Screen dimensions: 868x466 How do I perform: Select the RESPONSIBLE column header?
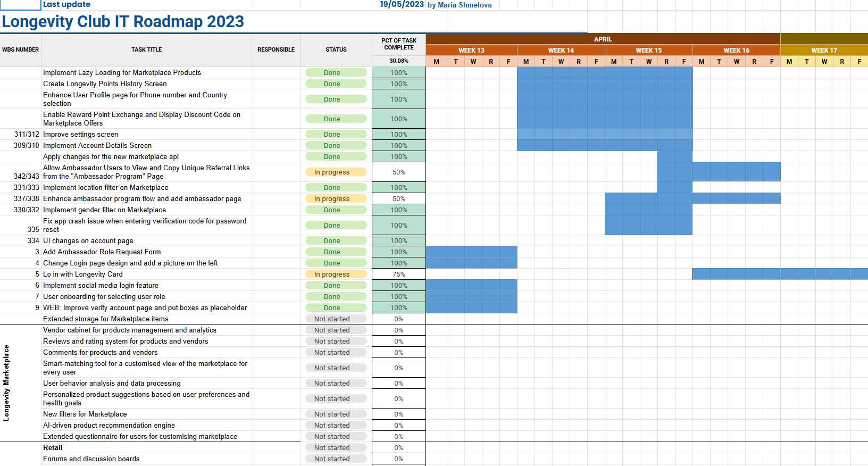coord(276,50)
